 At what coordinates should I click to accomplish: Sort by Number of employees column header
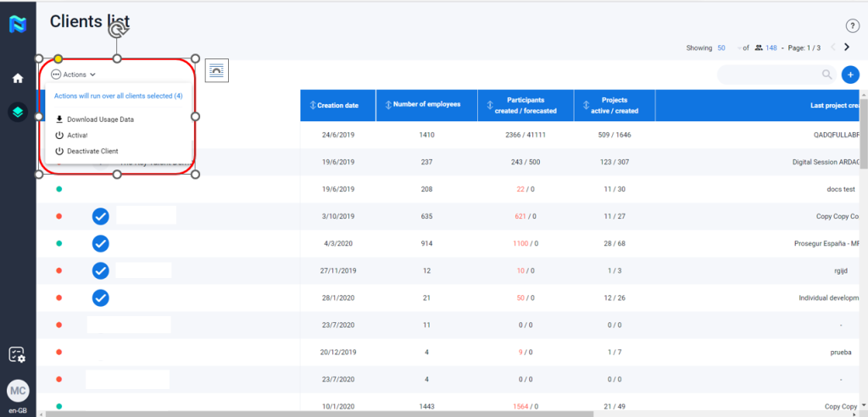[426, 104]
